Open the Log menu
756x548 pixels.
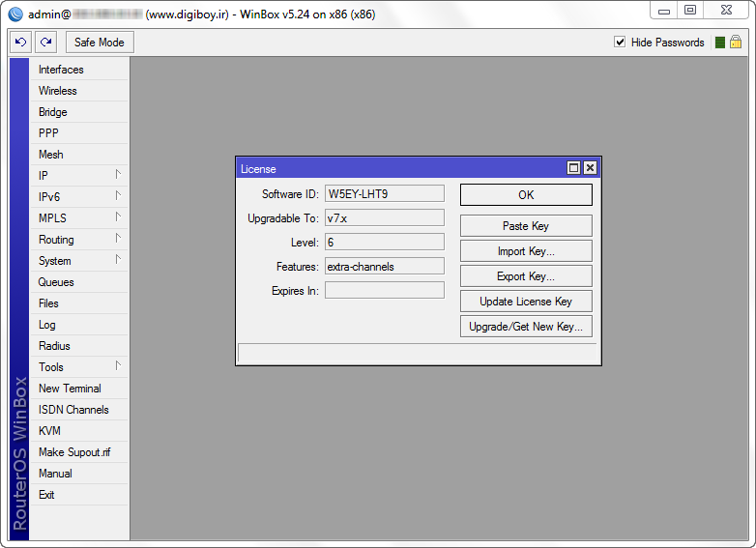79,325
